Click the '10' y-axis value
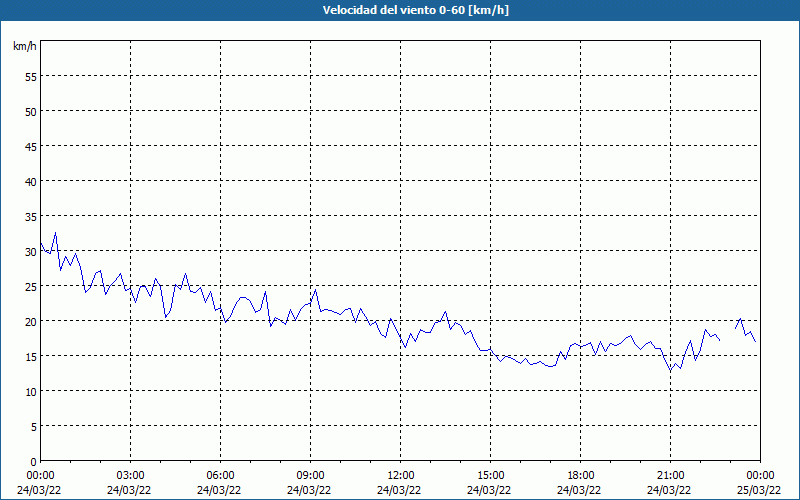This screenshot has height=500, width=800. click(x=31, y=392)
